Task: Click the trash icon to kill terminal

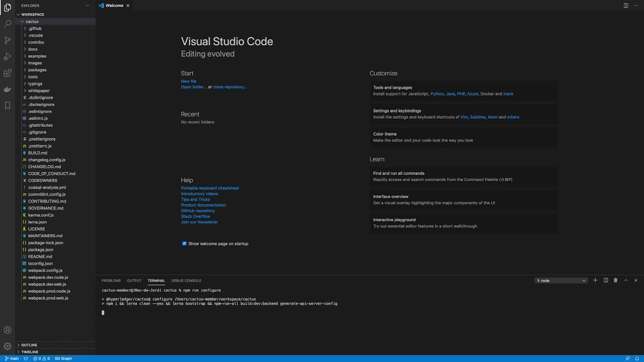Action: [615, 281]
